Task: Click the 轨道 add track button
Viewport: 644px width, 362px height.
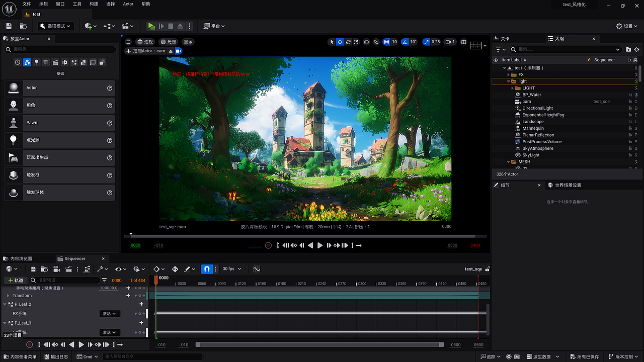Action: pos(15,280)
